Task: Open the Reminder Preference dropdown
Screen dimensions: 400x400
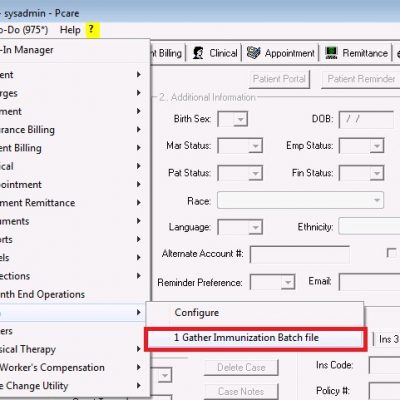Action: [273, 282]
